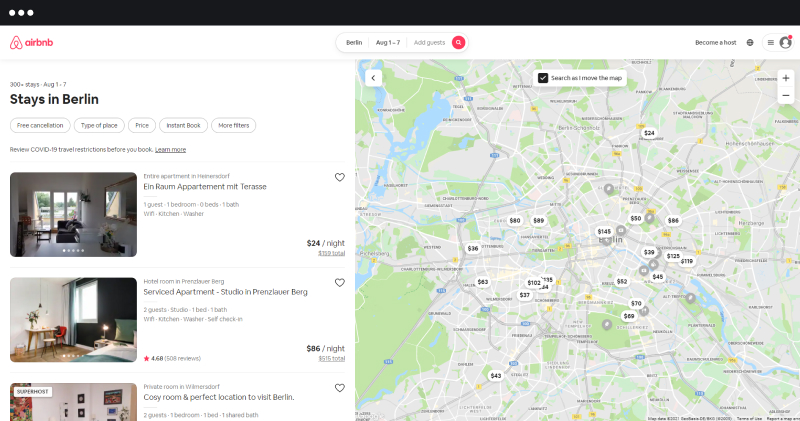Zoom out on the map
Screen dimensions: 800x421
785,96
